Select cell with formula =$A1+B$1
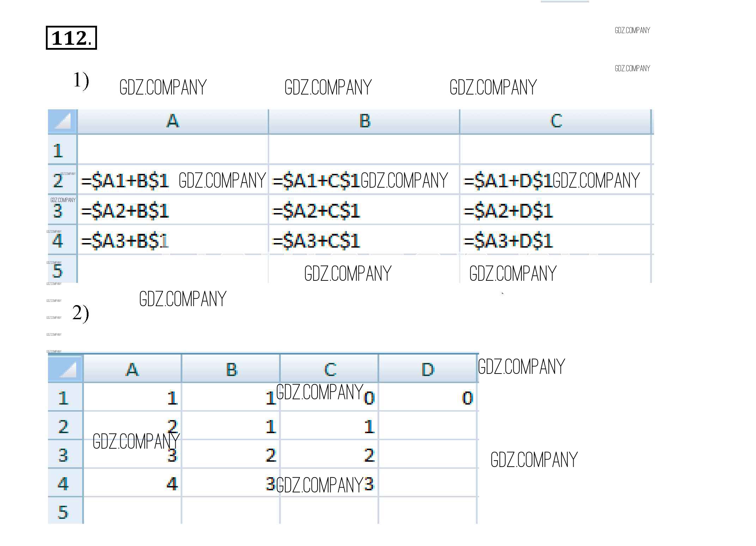 [125, 181]
